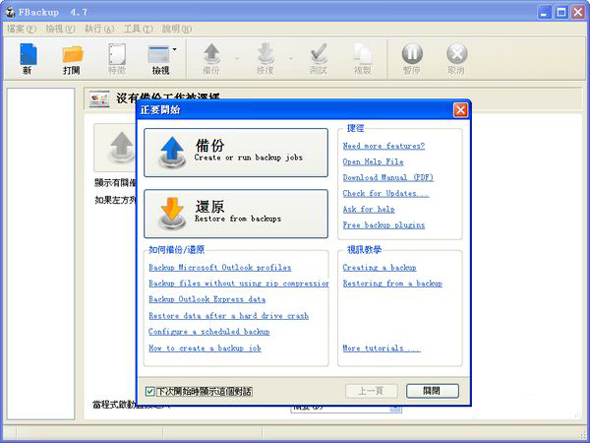Click the empty backup jobs list panel
590x443 pixels.
click(x=41, y=254)
